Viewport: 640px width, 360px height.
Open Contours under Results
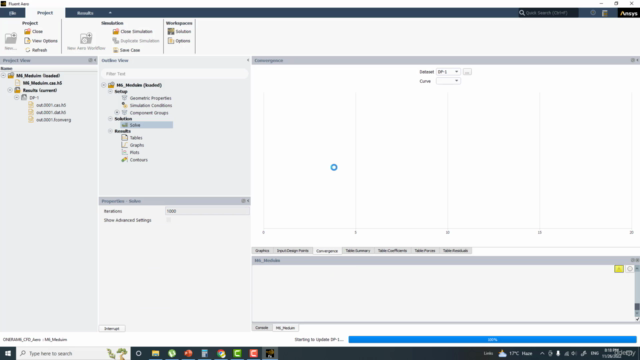coord(138,160)
